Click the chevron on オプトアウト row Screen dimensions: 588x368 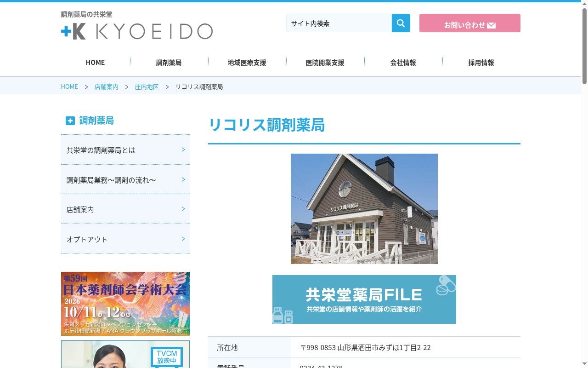[183, 239]
